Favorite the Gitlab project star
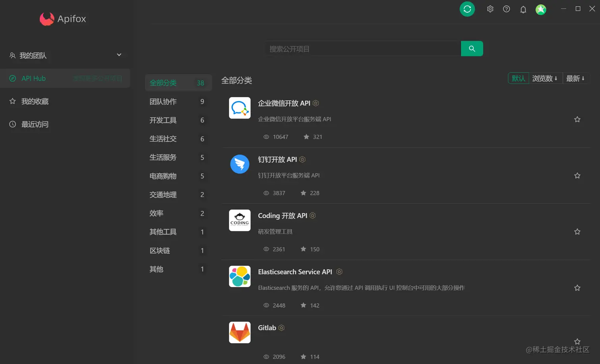The image size is (600, 364). click(x=577, y=341)
